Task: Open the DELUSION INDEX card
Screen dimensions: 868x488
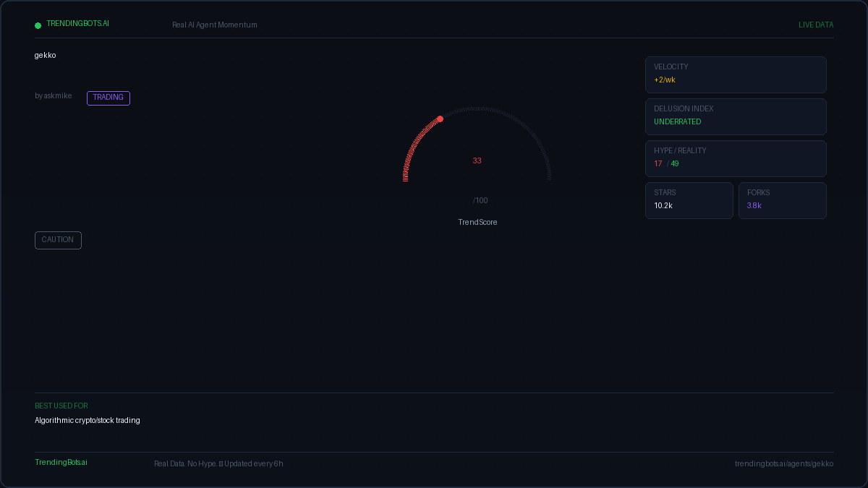Action: [x=736, y=116]
